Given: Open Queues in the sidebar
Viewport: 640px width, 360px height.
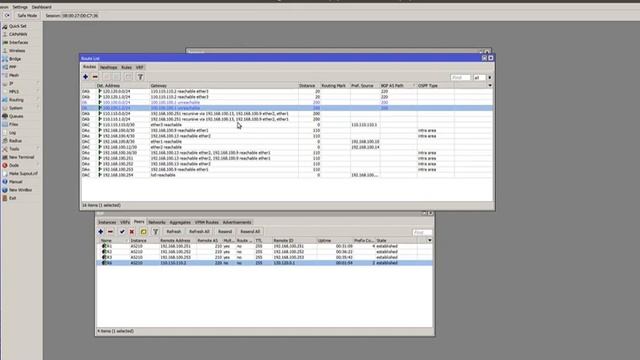Looking at the screenshot, I should pos(16,116).
